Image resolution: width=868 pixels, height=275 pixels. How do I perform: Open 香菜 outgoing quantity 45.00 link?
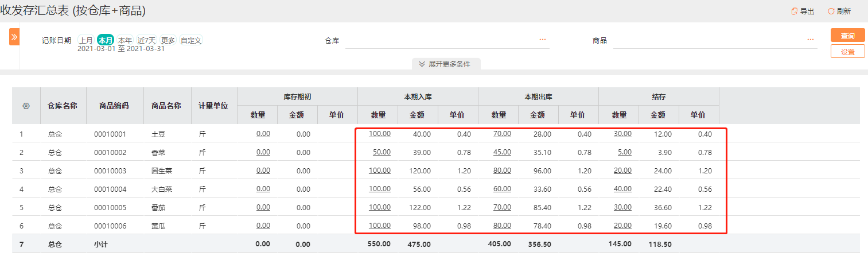click(502, 152)
